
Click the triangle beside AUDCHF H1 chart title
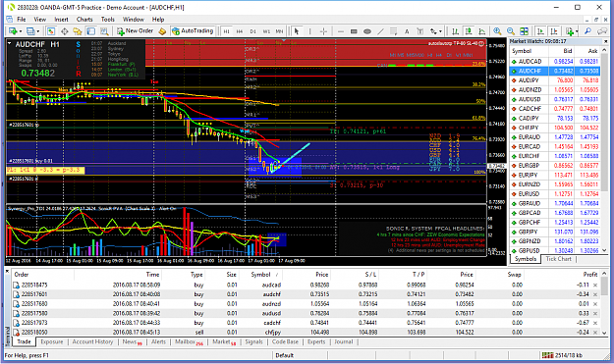point(10,43)
